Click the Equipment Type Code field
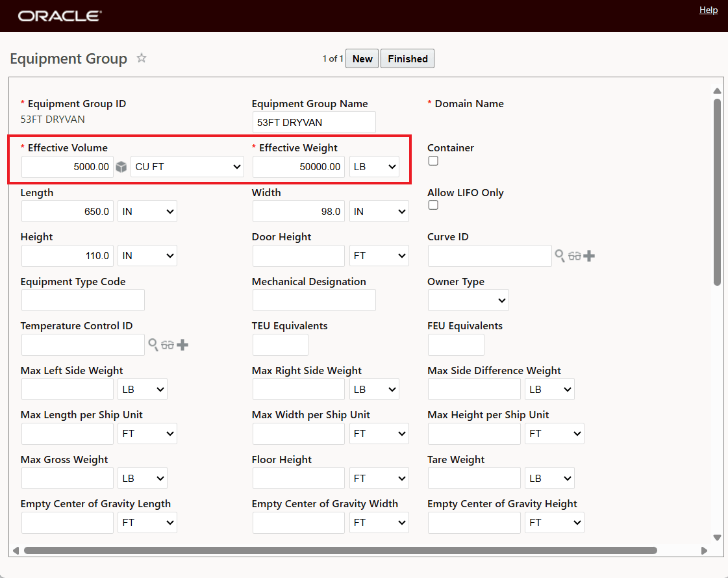Image resolution: width=728 pixels, height=578 pixels. pos(82,301)
